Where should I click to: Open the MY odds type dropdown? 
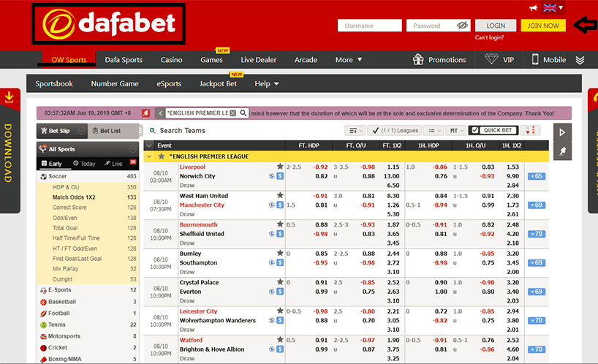tap(456, 130)
